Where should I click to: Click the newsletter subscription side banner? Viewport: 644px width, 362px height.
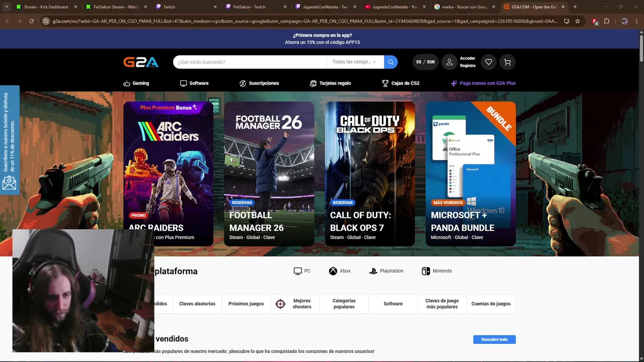click(x=10, y=139)
